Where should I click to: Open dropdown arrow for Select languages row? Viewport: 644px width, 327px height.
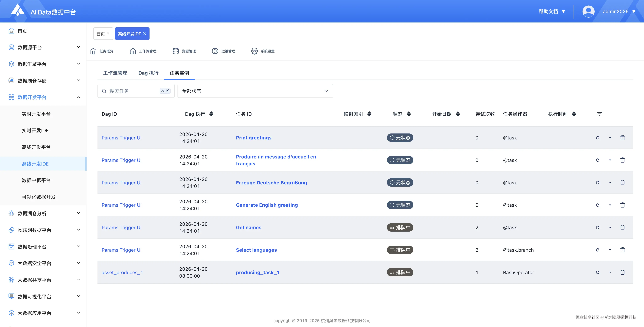pyautogui.click(x=610, y=250)
